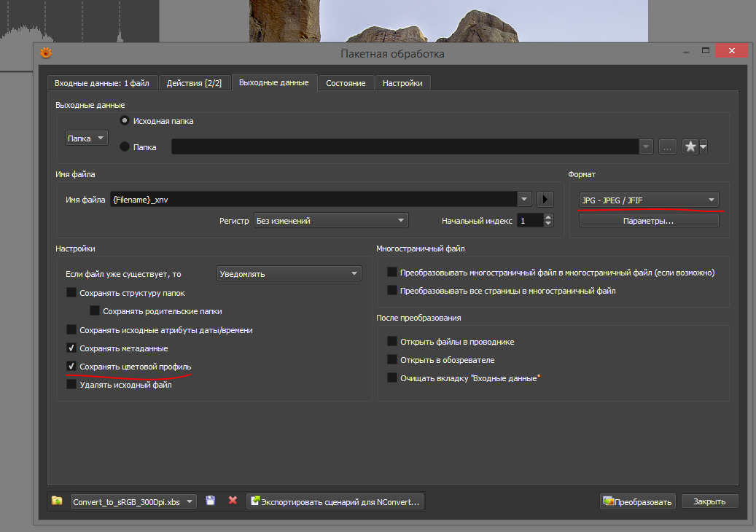
Task: Click the star favorites folder button
Action: pos(690,146)
